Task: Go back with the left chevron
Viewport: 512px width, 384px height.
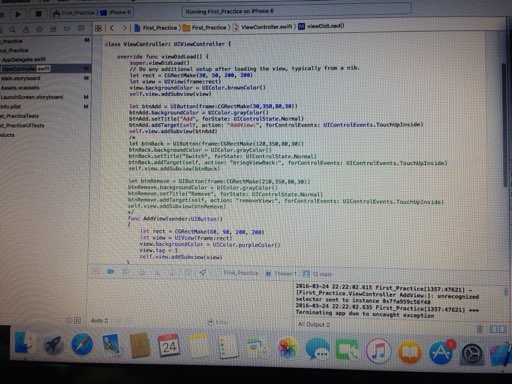Action: (x=112, y=28)
